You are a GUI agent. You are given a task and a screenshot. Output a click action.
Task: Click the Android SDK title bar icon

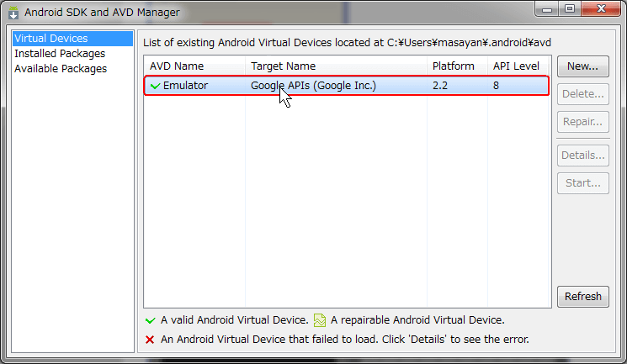[13, 13]
